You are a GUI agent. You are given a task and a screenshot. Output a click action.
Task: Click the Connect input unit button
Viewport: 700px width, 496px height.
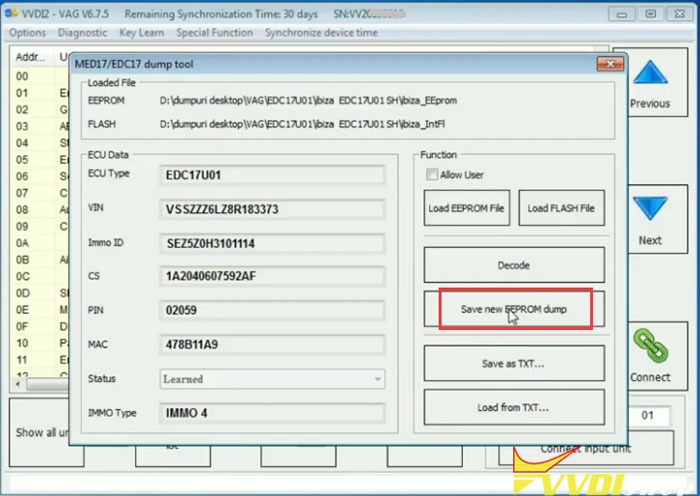click(x=586, y=448)
